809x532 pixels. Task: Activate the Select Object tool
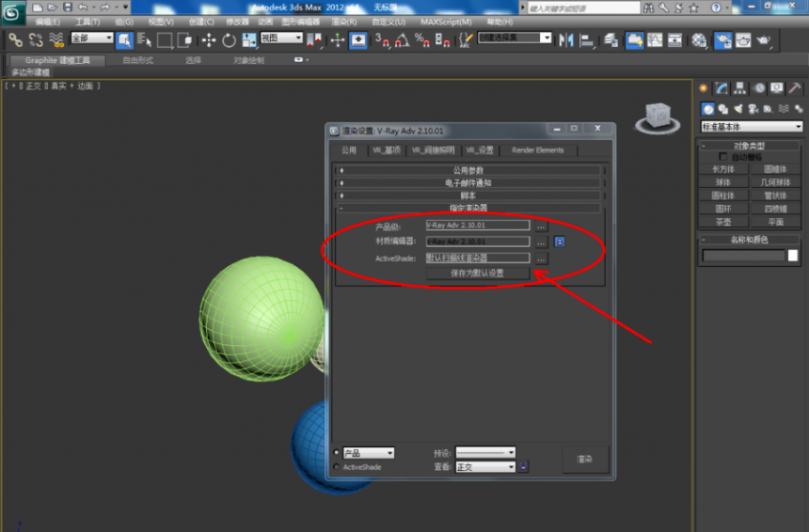pos(124,39)
